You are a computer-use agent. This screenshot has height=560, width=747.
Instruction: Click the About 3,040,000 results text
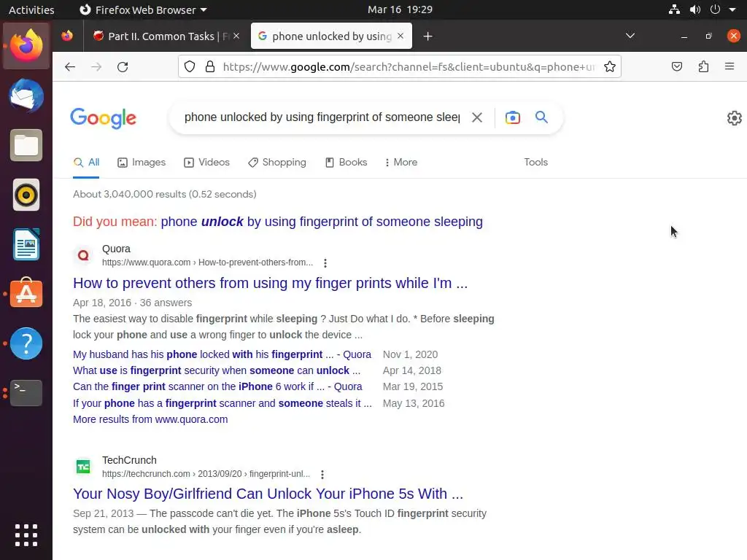click(165, 194)
